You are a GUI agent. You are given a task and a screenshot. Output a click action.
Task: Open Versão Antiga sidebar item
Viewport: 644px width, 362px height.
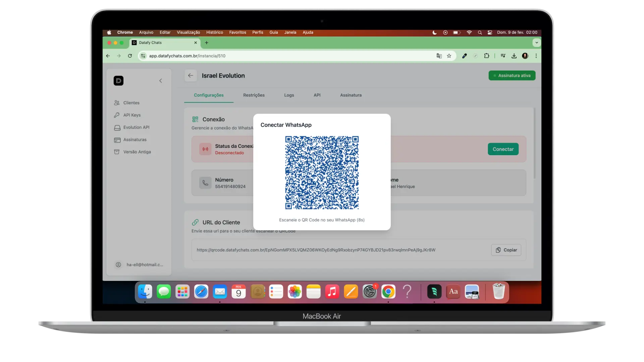[x=137, y=152]
